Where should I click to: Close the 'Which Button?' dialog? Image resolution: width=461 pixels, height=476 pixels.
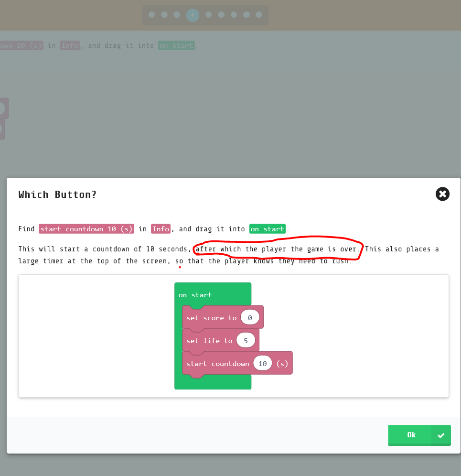442,194
